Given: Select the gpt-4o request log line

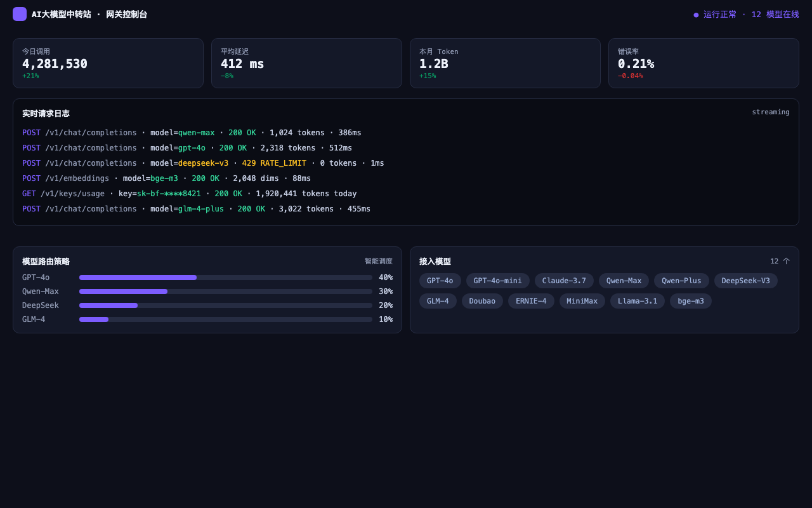Looking at the screenshot, I should 187,148.
